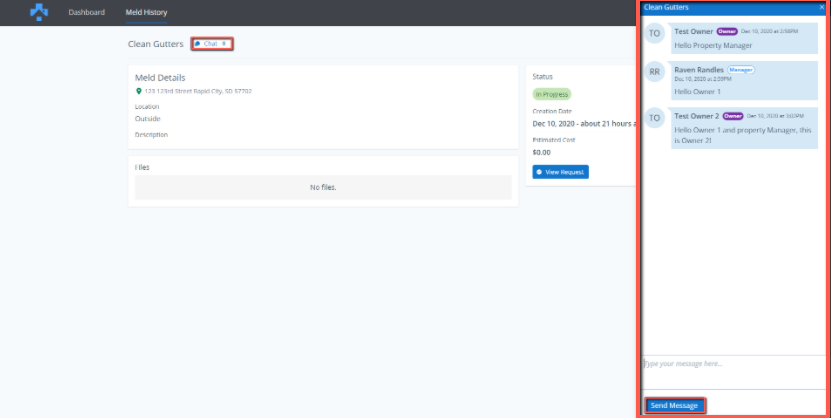Click the TO avatar beside Test Owner

(x=655, y=34)
